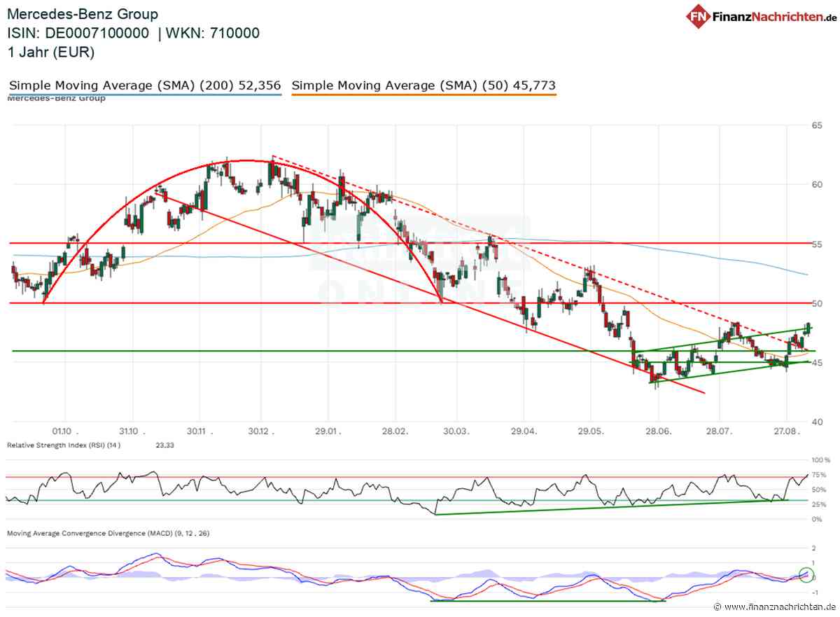Click the 55 price axis label
Viewport: 840px width, 617px height.
[x=818, y=244]
